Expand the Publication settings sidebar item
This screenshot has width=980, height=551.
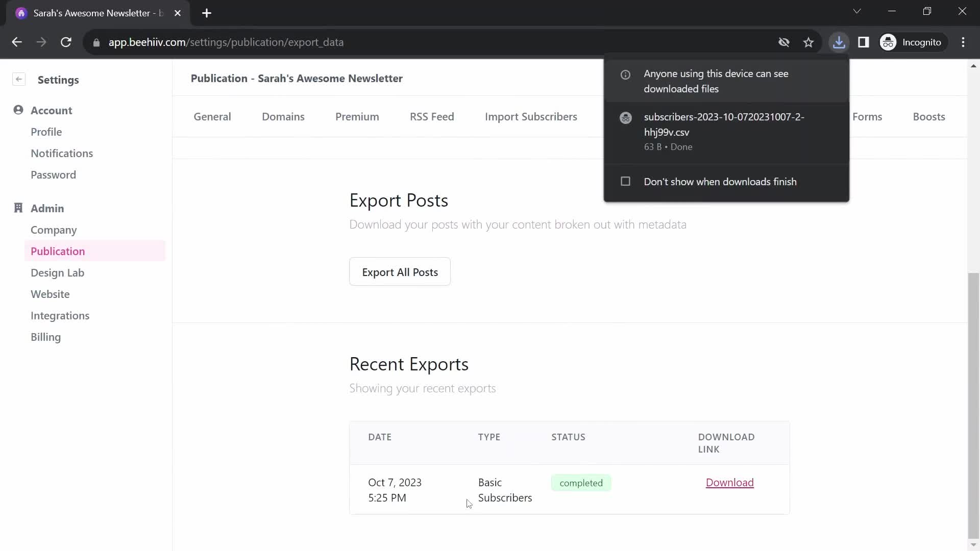point(57,251)
